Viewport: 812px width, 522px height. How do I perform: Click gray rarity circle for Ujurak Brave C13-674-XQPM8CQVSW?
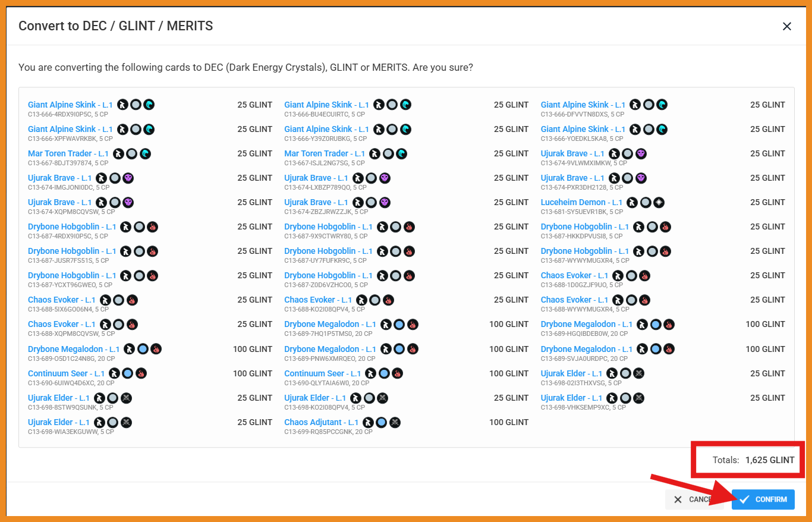(115, 202)
